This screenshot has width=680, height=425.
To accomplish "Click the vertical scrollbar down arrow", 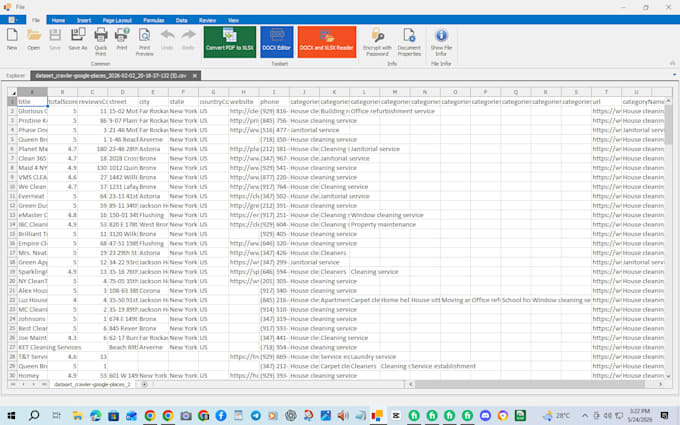I will coord(668,376).
